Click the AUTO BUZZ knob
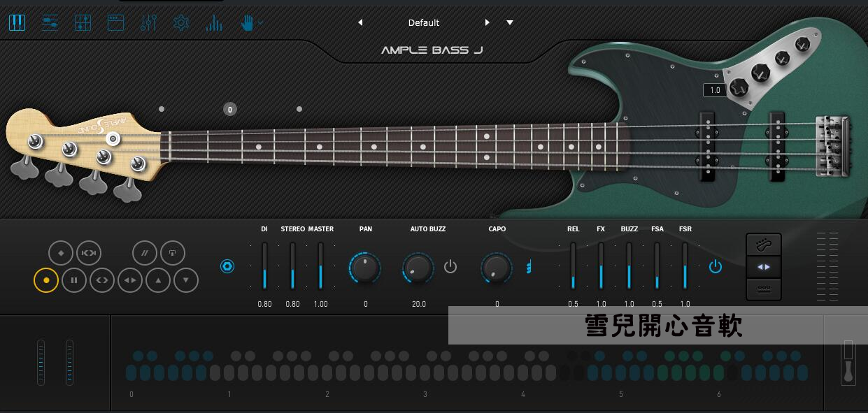This screenshot has height=413, width=868. (x=418, y=268)
